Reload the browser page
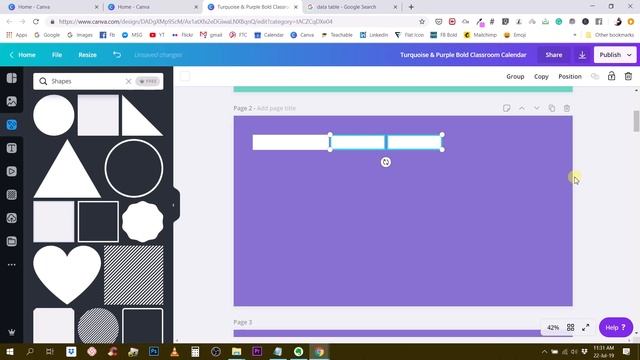The width and height of the screenshot is (640, 360). (36, 21)
